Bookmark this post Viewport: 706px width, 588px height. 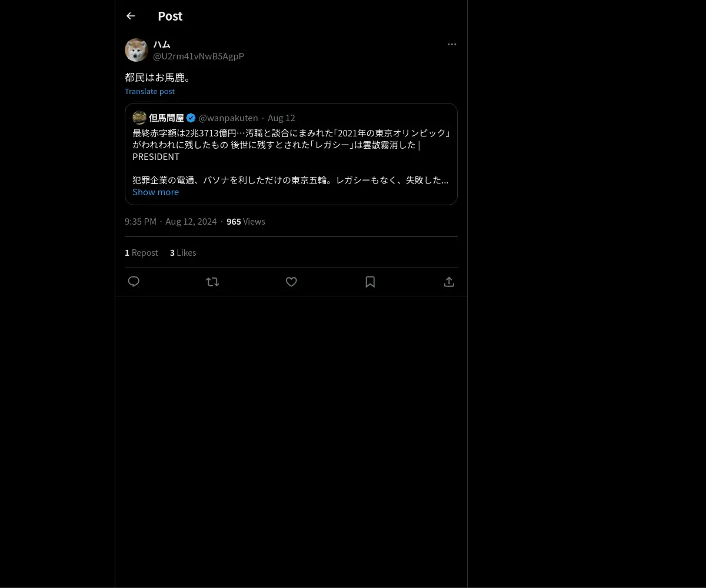370,282
